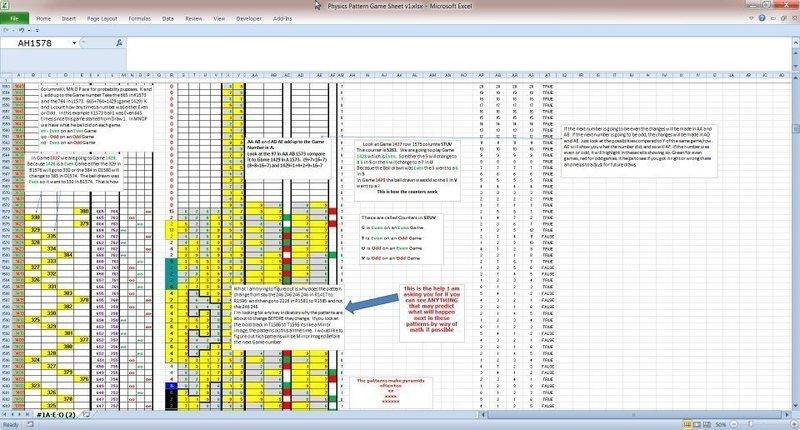Select the column AH header
Screen dimensions: 800x430
pyautogui.click(x=352, y=75)
